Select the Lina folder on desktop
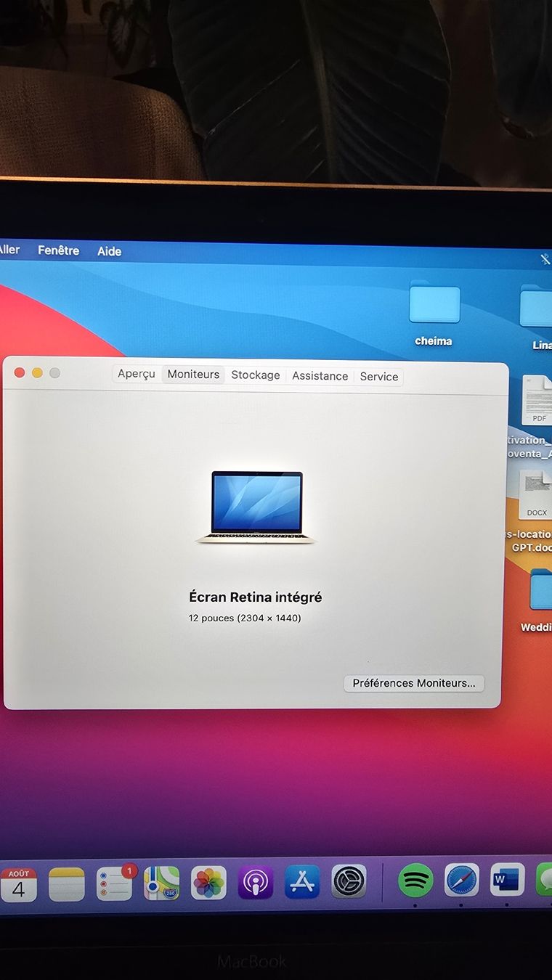This screenshot has width=552, height=980. point(537,317)
